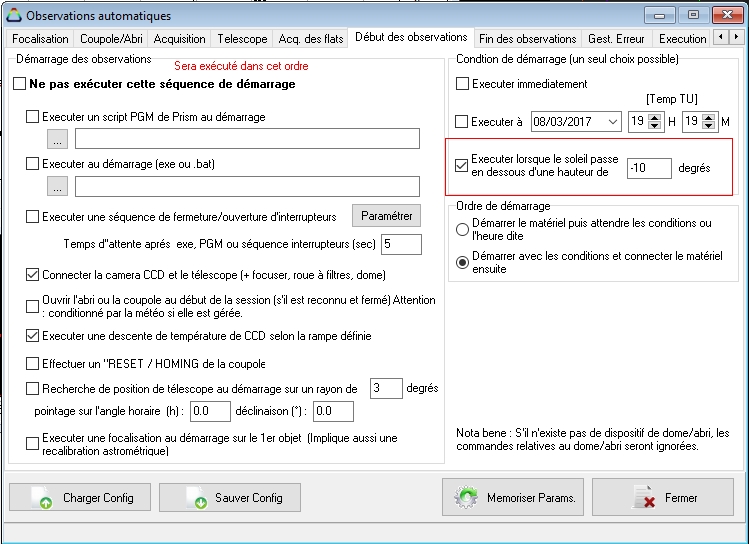Image resolution: width=749 pixels, height=544 pixels.
Task: Enable 'Ne pas exécuter cette séquence' checkbox
Action: [20, 85]
